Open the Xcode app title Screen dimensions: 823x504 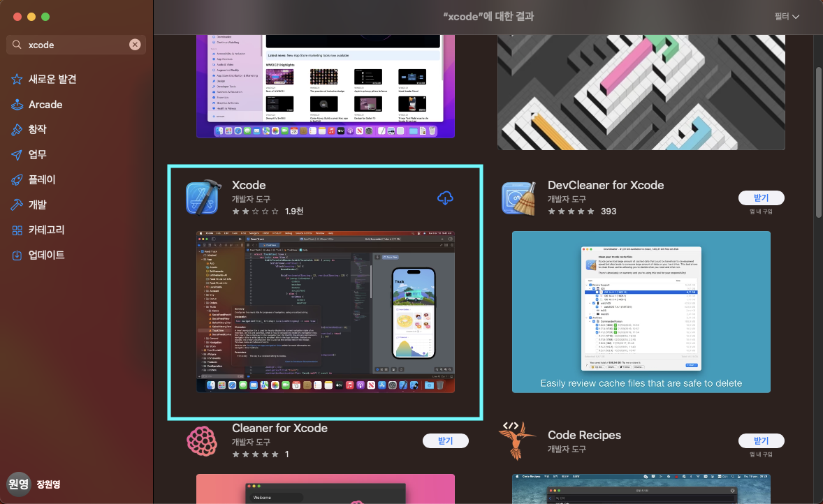[249, 185]
